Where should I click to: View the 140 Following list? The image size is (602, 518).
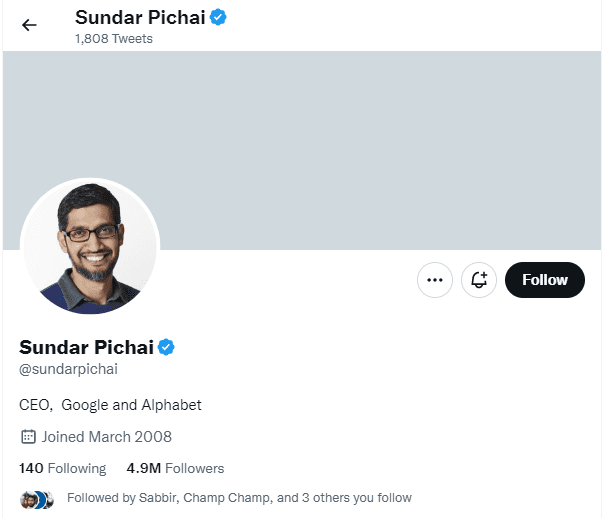coord(63,468)
